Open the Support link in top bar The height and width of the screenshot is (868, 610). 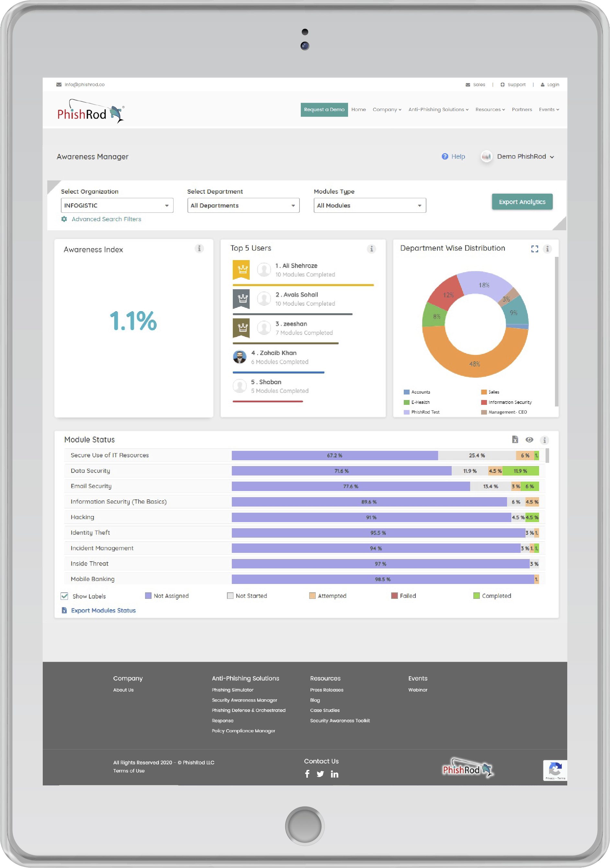517,85
